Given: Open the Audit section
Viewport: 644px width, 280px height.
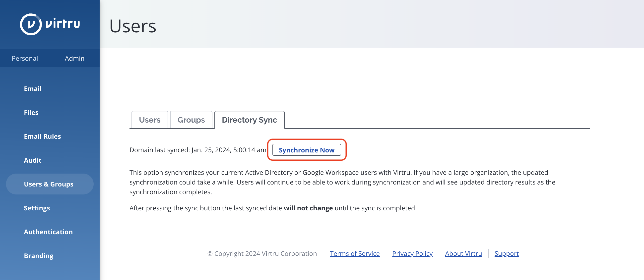Looking at the screenshot, I should point(33,160).
